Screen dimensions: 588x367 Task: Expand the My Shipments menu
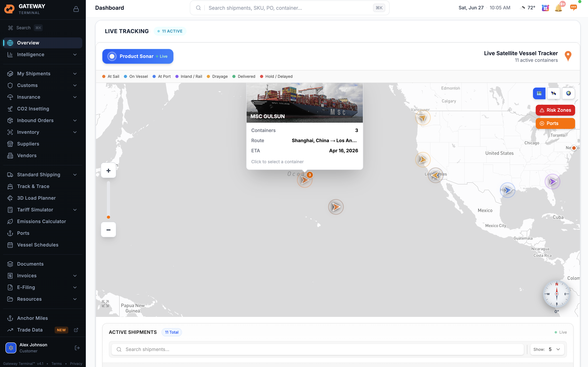tap(43, 74)
